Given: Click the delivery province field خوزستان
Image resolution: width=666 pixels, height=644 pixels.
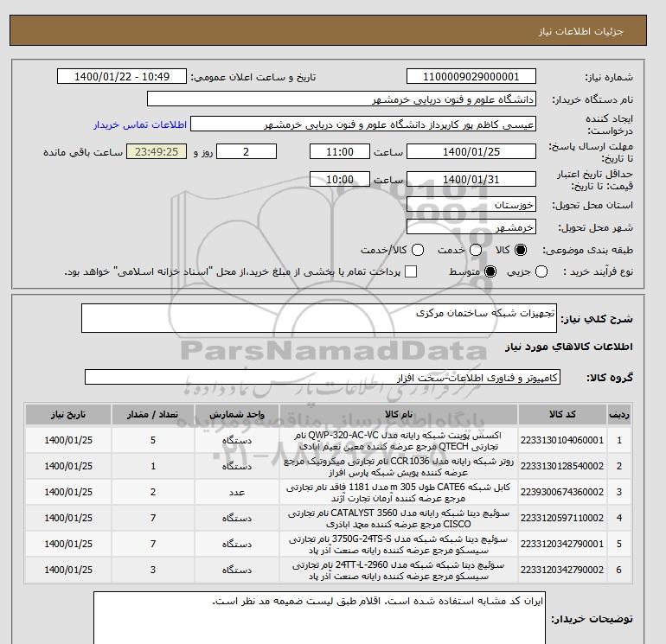Looking at the screenshot, I should click(471, 205).
